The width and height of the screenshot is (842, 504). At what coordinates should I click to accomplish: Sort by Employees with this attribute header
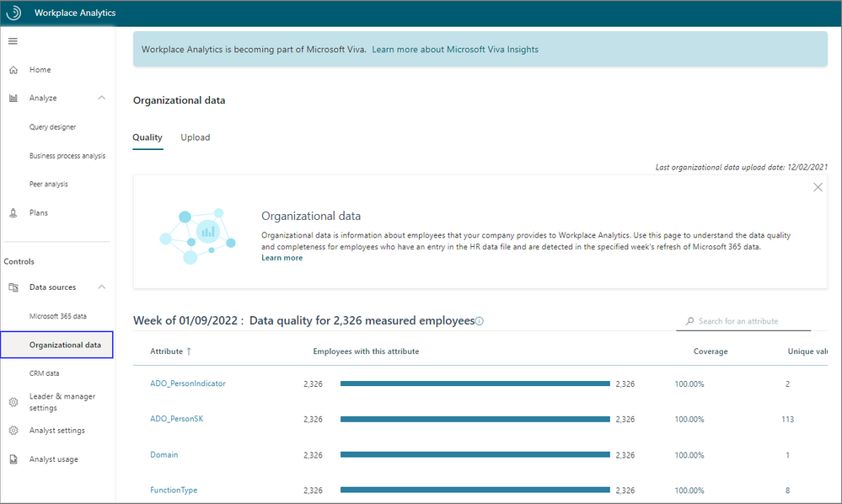click(367, 351)
